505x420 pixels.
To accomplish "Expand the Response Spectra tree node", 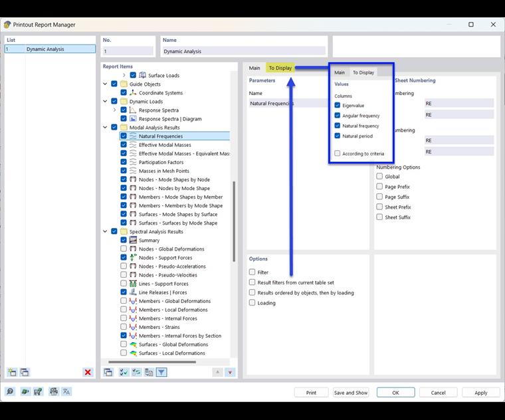I will click(x=115, y=110).
